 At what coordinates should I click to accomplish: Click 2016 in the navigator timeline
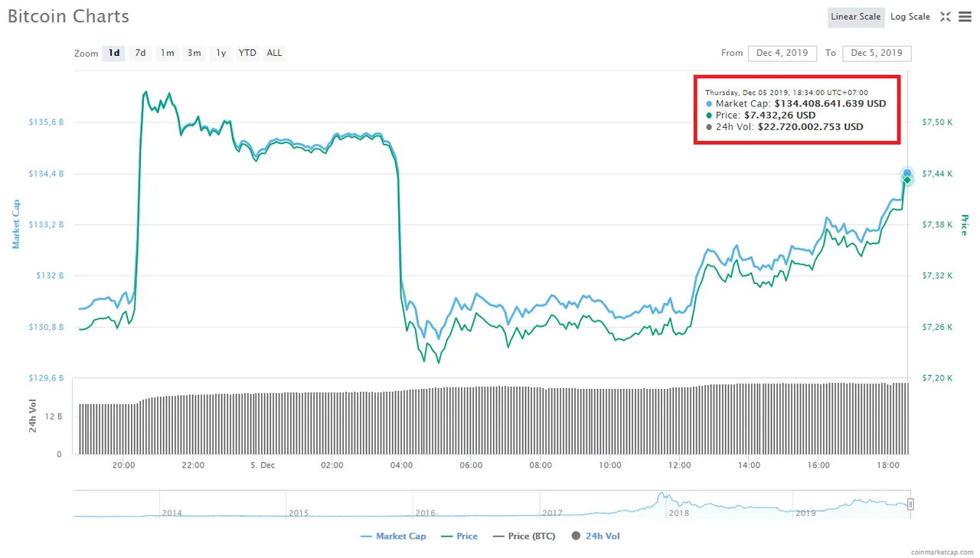425,513
